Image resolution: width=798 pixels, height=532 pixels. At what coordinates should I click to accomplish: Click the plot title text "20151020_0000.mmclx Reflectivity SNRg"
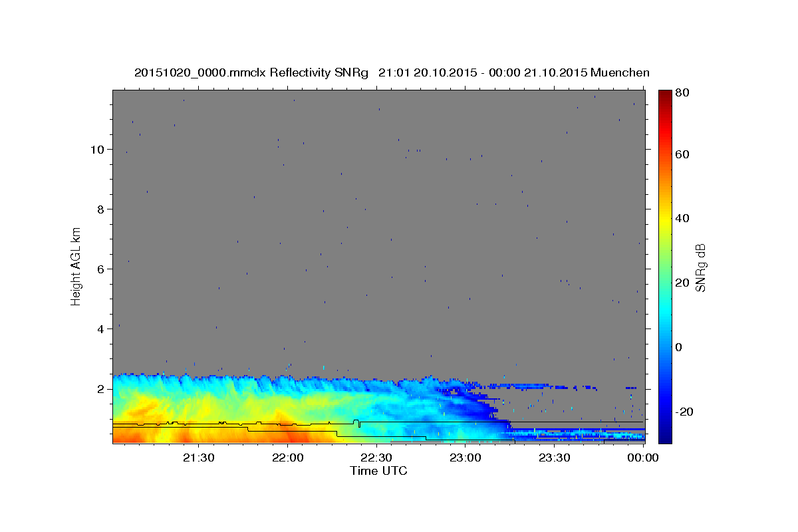pos(251,72)
